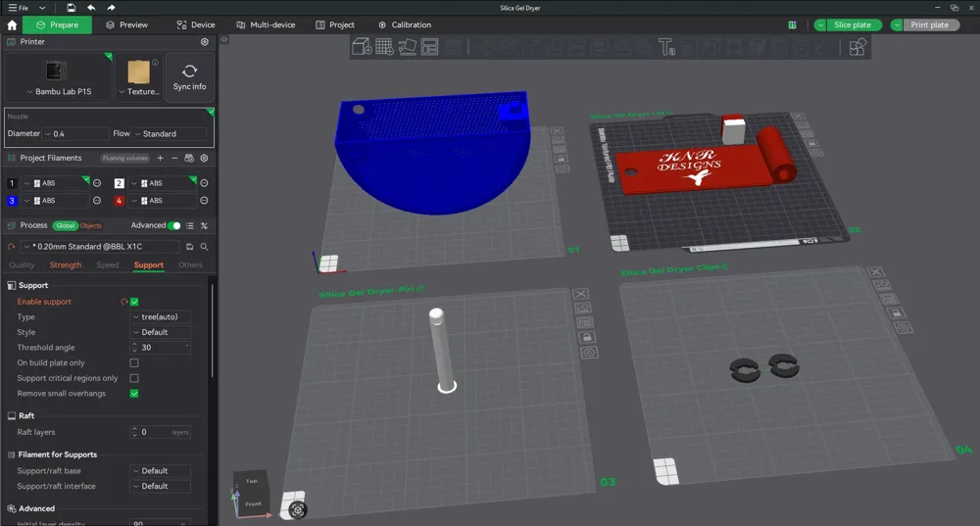Viewport: 980px width, 526px height.
Task: Click the Undo arrow in title bar
Action: pos(91,8)
